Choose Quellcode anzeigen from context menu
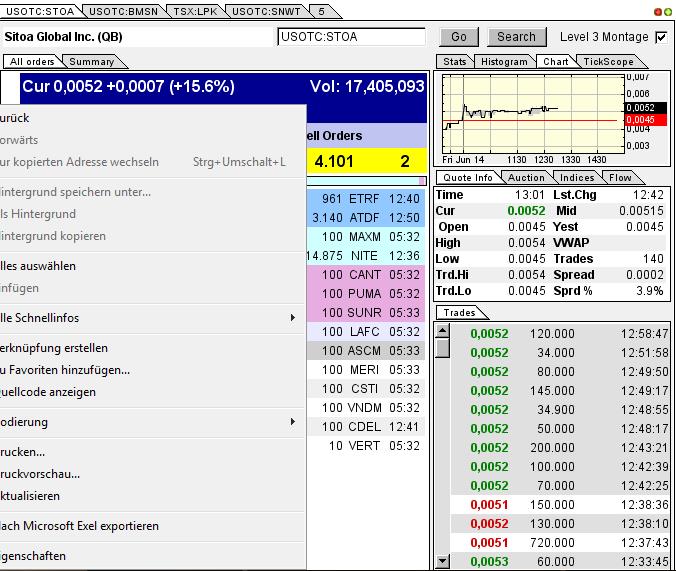 [x=48, y=392]
